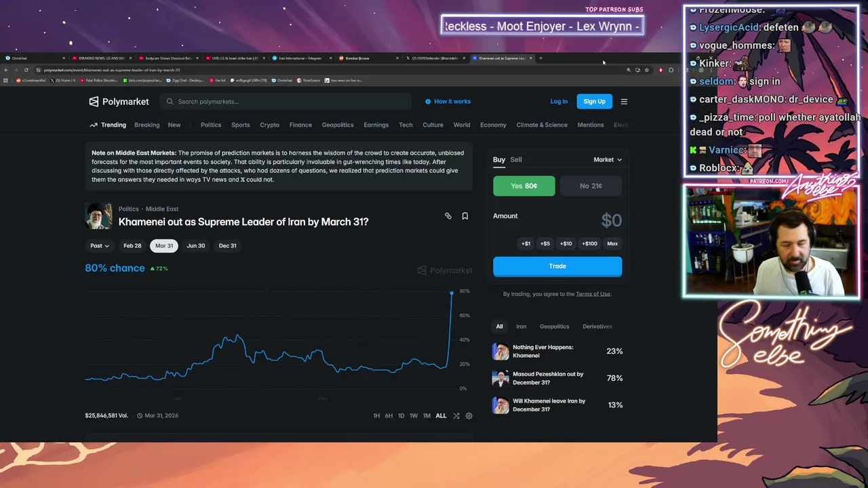Close the Khamenei out as Supreme Leader tab
The image size is (868, 488).
coord(532,58)
